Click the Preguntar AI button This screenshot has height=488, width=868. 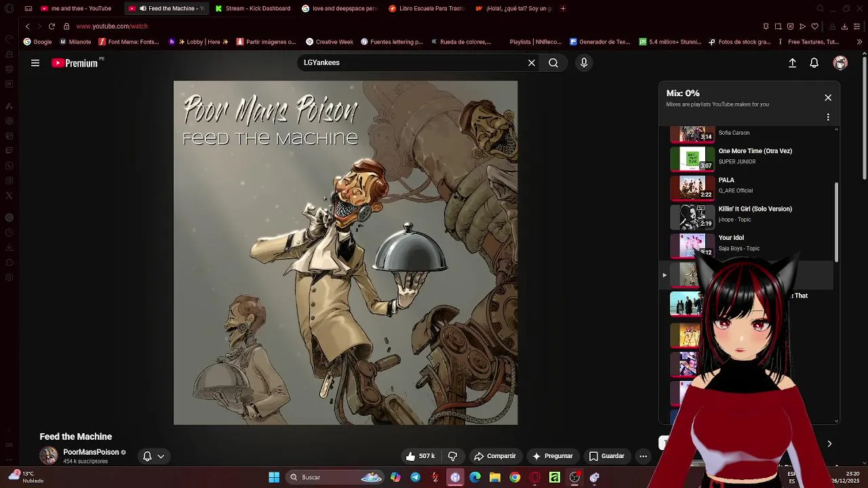[553, 456]
